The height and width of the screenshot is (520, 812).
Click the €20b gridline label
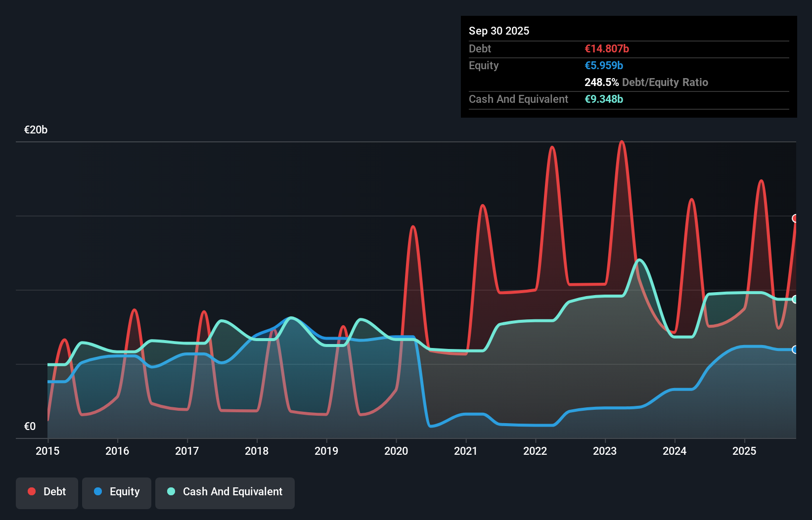(x=35, y=130)
